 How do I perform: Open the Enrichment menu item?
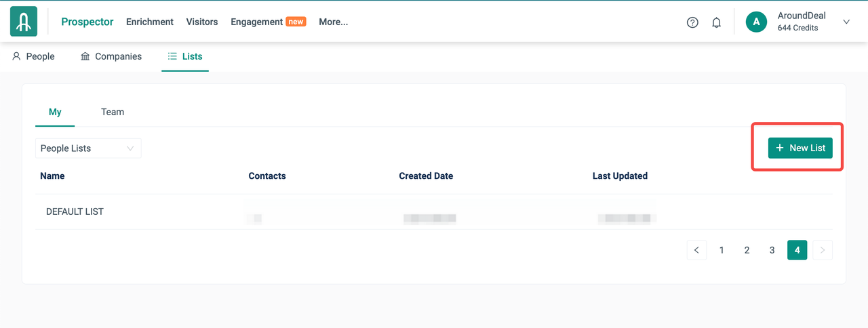150,22
